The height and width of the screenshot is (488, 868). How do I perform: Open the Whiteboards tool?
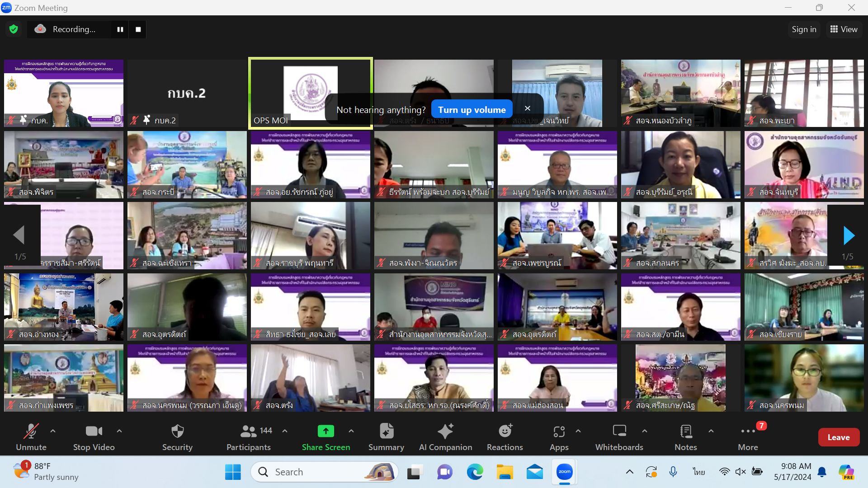pos(619,432)
